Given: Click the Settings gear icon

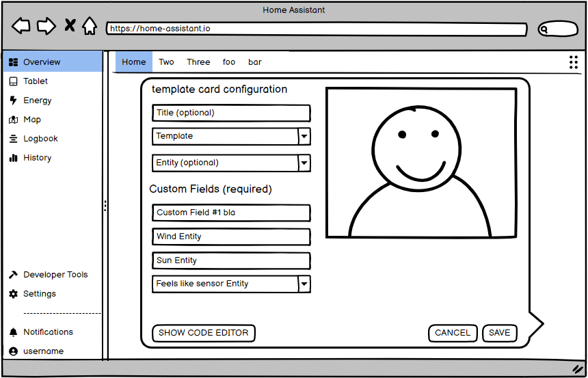Looking at the screenshot, I should [13, 294].
